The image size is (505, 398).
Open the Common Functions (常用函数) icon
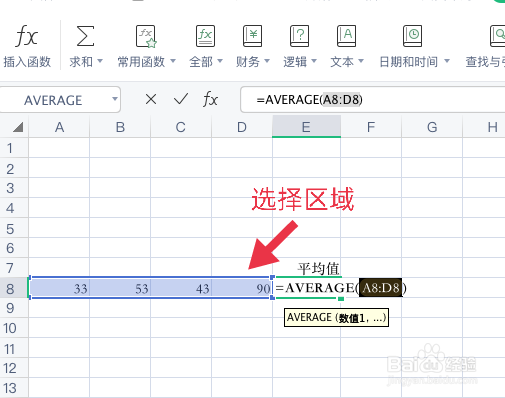pyautogui.click(x=146, y=36)
